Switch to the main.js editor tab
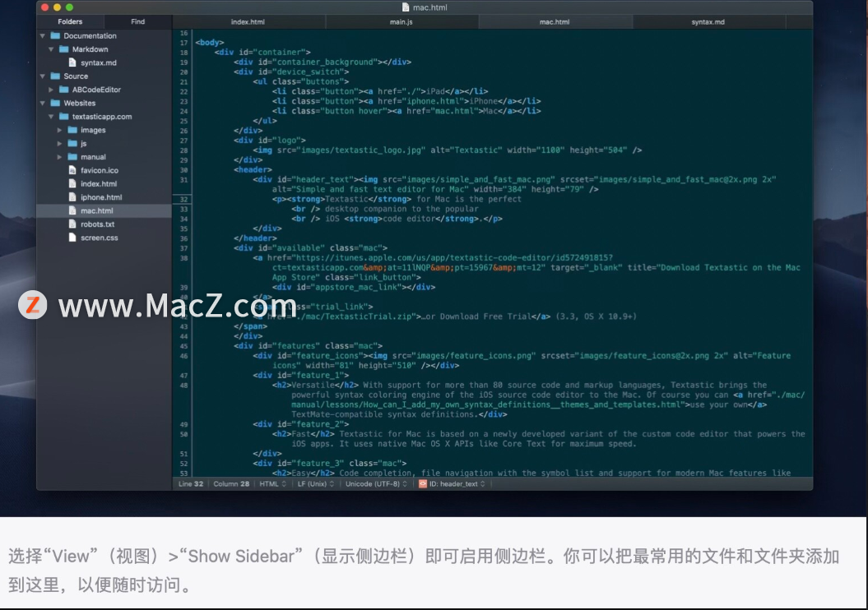This screenshot has height=610, width=868. 402,22
